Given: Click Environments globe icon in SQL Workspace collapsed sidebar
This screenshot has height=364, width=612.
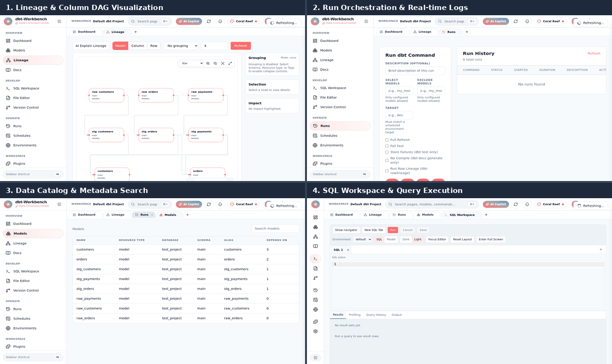Looking at the screenshot, I should [316, 310].
